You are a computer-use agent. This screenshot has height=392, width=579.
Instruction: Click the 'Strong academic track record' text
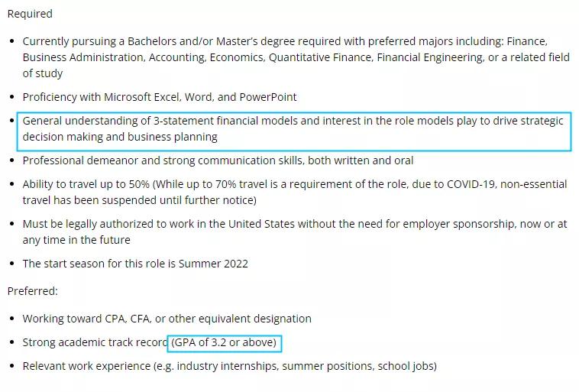click(x=95, y=342)
